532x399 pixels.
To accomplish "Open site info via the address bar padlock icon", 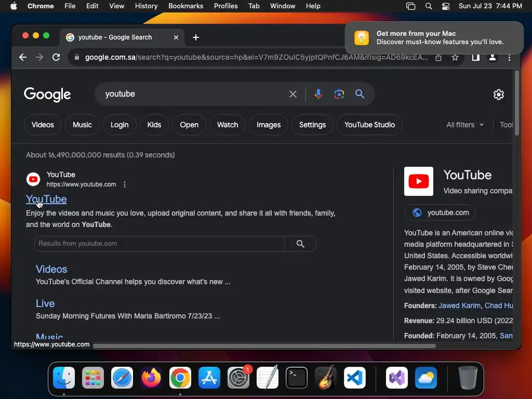I will [x=77, y=57].
